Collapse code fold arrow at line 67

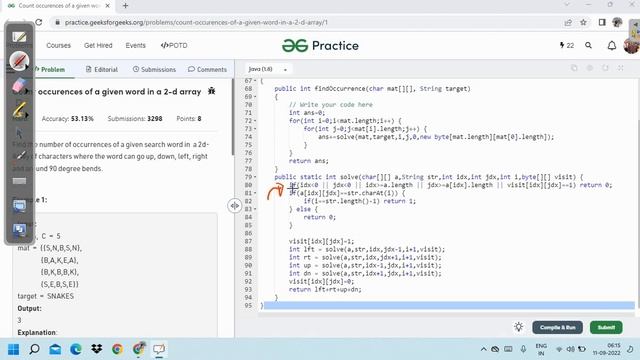(x=256, y=81)
